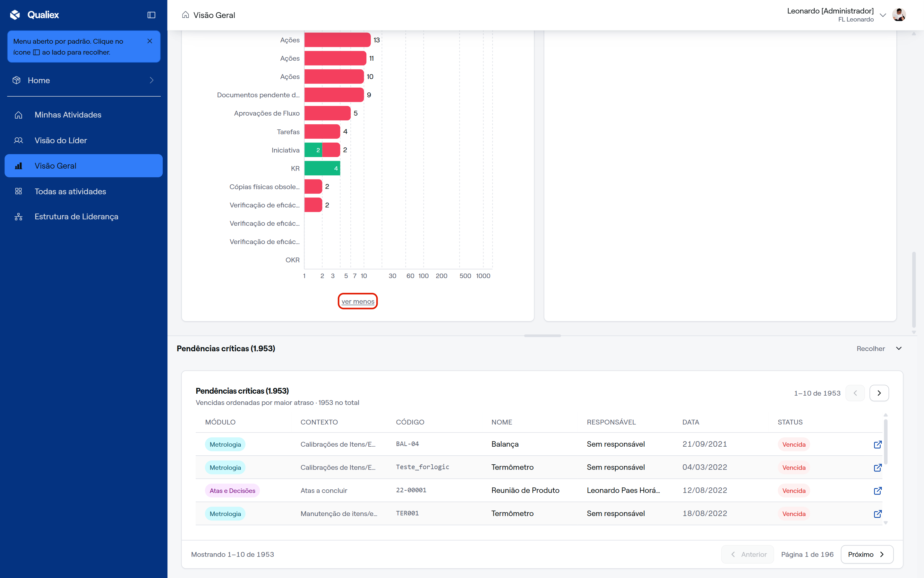Open Todas as atividades in the sidebar
Screen dimensions: 924x578
click(x=84, y=191)
